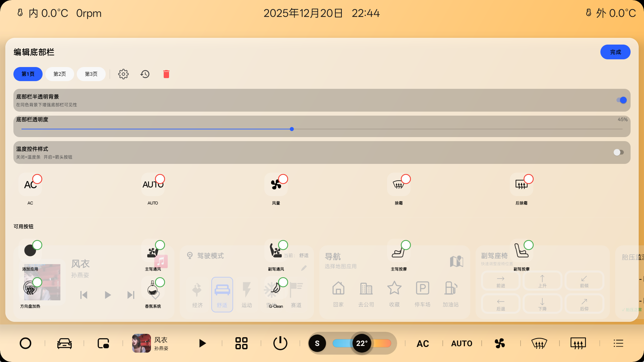The width and height of the screenshot is (644, 362).
Task: Click the 完成 button
Action: pyautogui.click(x=615, y=52)
